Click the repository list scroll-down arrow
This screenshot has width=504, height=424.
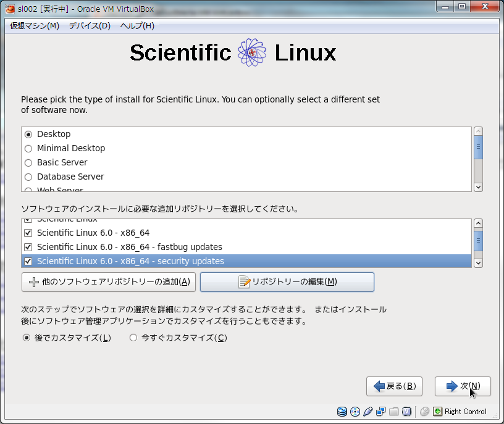478,263
